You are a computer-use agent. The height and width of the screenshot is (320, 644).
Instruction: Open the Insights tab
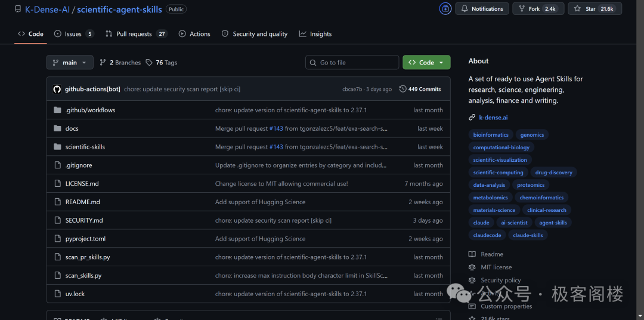tap(315, 33)
